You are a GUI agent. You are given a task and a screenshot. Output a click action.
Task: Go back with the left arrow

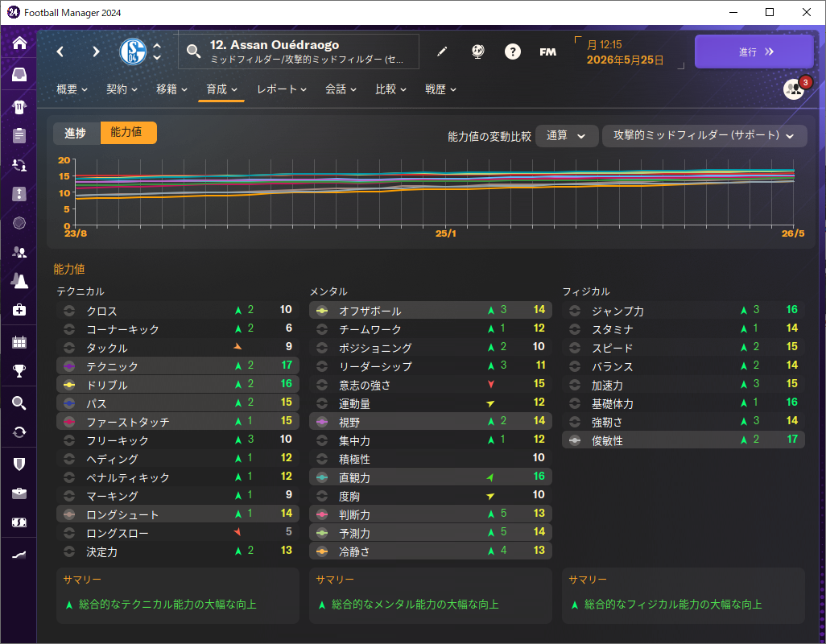(x=60, y=52)
